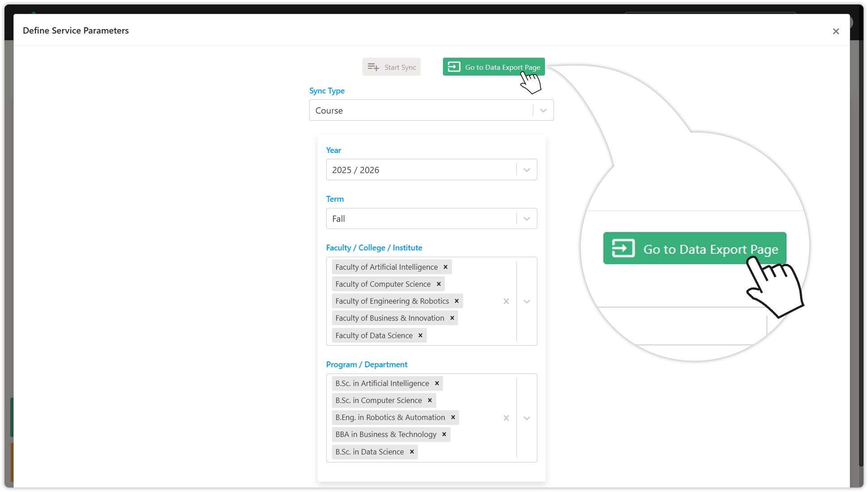Remove Faculty of Artificial Intelligence tag
The width and height of the screenshot is (868, 492).
point(445,267)
